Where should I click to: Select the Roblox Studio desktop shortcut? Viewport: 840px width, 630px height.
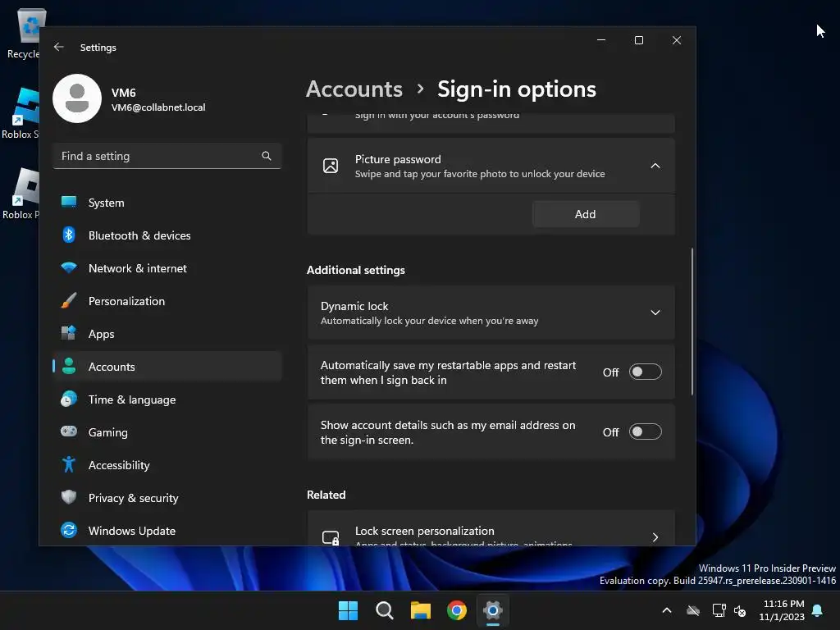21,113
